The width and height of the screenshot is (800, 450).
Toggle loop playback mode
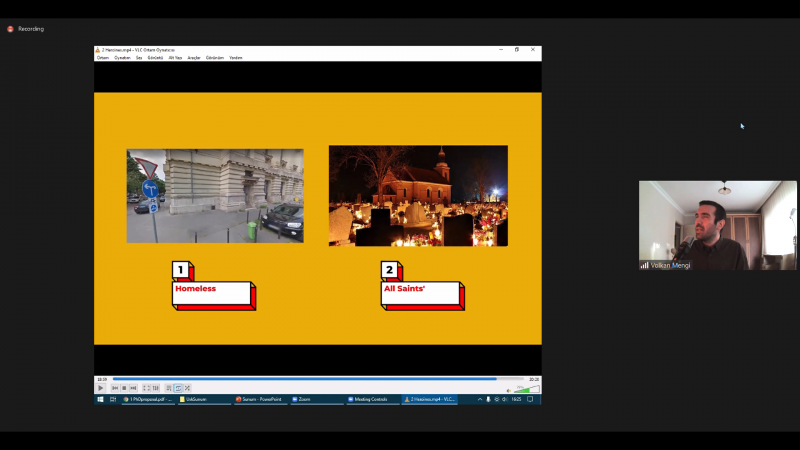[178, 388]
